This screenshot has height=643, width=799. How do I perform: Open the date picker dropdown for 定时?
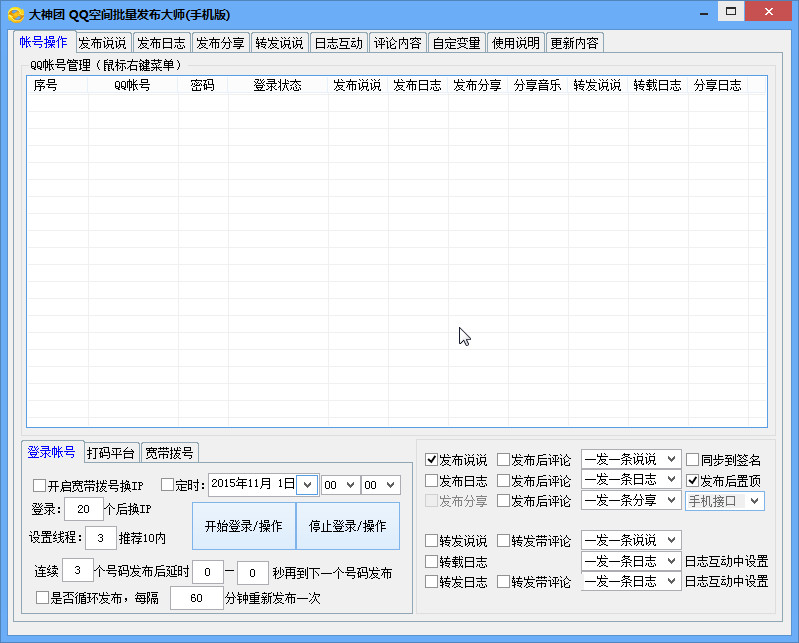pyautogui.click(x=307, y=485)
